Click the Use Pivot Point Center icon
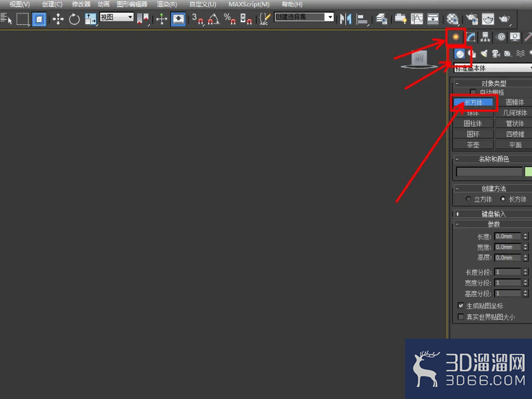532x399 pixels. point(143,19)
